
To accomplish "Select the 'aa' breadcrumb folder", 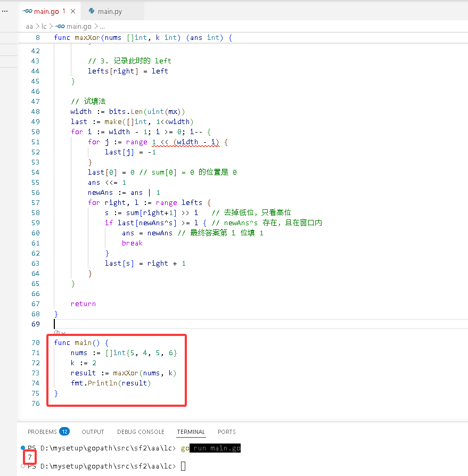I will (x=29, y=27).
